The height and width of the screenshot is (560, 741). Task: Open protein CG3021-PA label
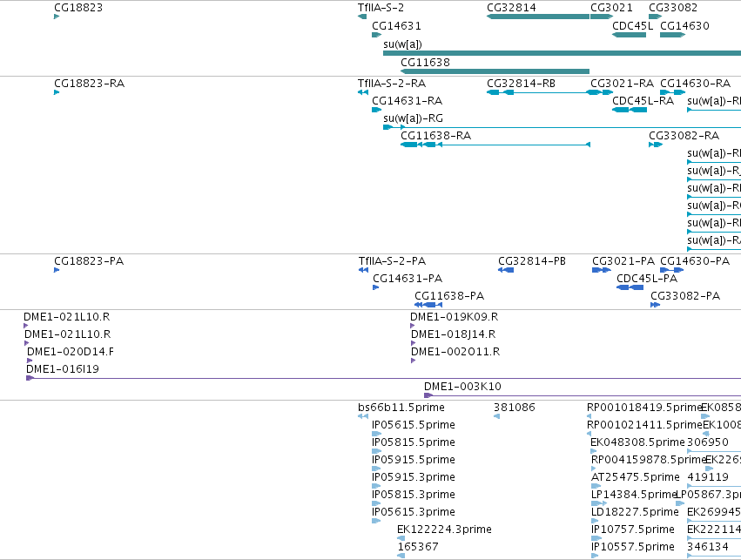click(x=623, y=261)
